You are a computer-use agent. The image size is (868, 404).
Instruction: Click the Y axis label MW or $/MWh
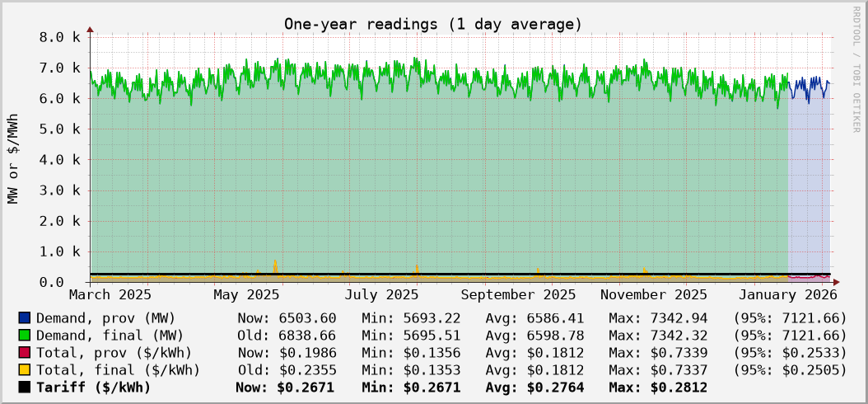click(12, 159)
